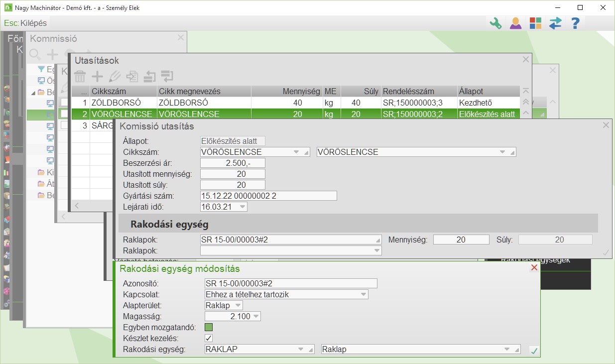
Task: Click the Gyártási szám field
Action: click(268, 196)
